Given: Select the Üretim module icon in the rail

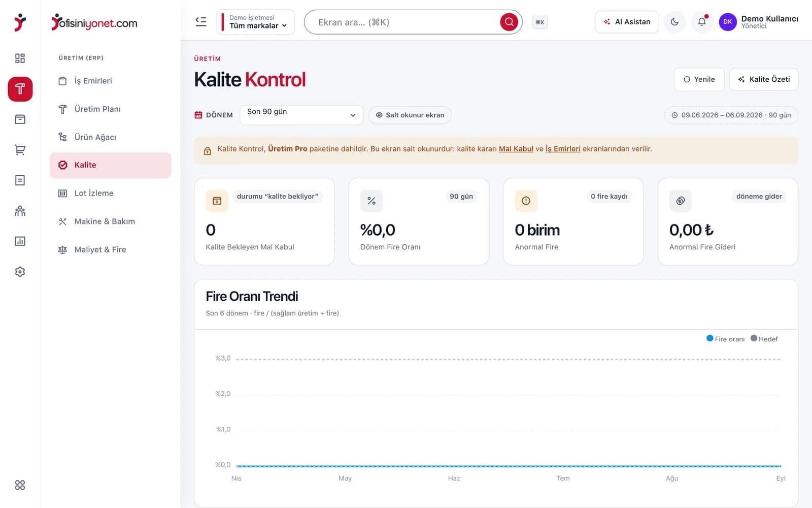Looking at the screenshot, I should tap(20, 89).
